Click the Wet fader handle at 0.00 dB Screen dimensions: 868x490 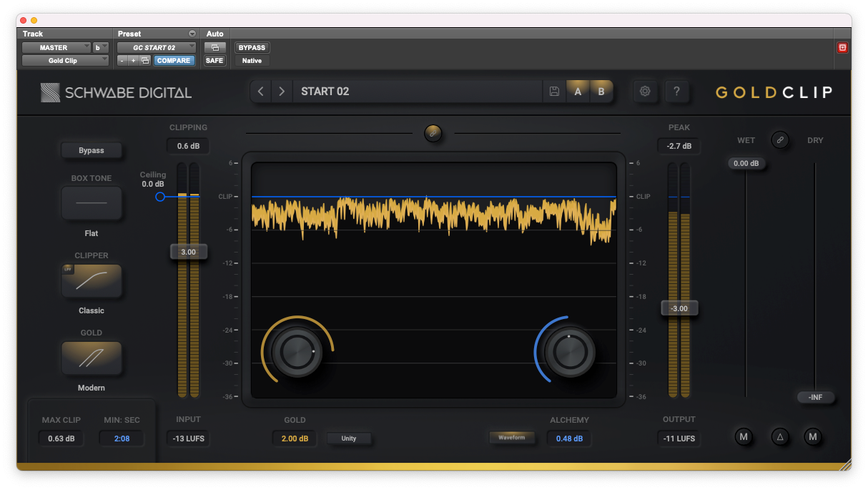[746, 163]
